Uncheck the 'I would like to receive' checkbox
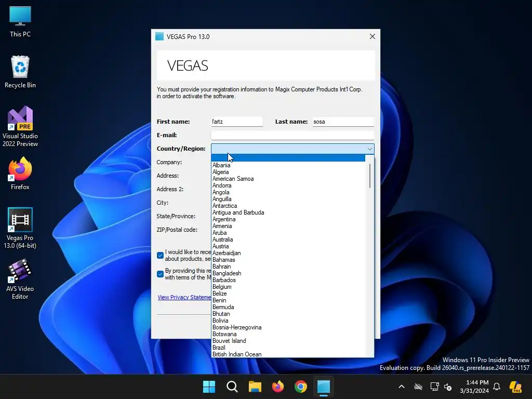Screen dimensions: 532x399 pyautogui.click(x=161, y=256)
